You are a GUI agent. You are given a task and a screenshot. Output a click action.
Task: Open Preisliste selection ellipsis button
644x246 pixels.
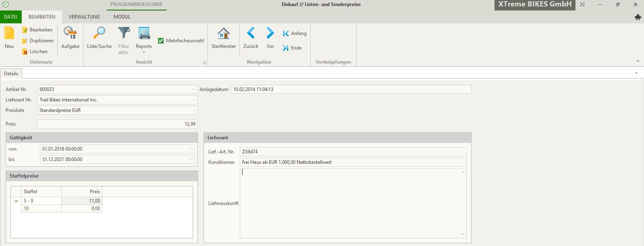coord(194,110)
